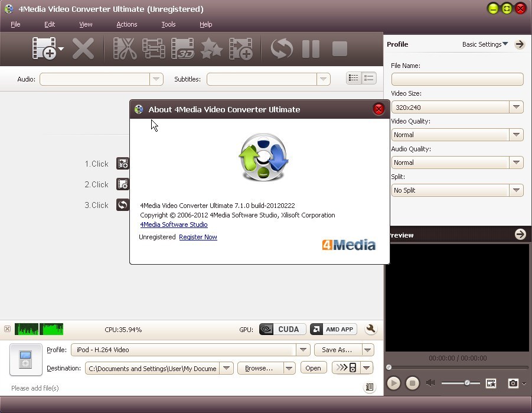Click the Clip tool scissors icon

click(125, 48)
